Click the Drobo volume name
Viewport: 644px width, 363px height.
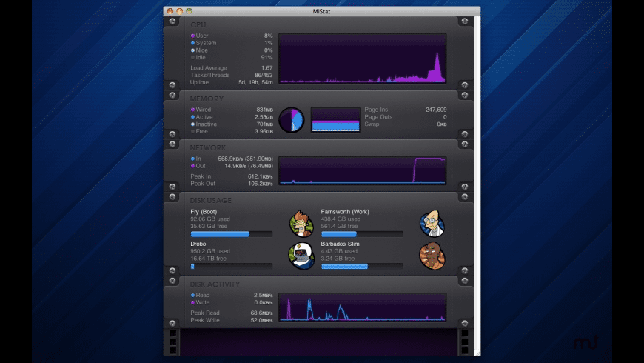[198, 244]
